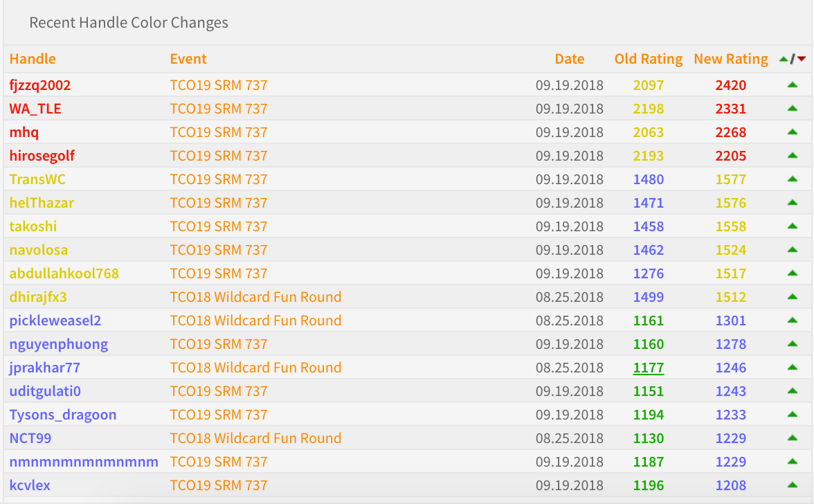Sort by the Old Rating column
The width and height of the screenshot is (814, 504).
tap(649, 59)
